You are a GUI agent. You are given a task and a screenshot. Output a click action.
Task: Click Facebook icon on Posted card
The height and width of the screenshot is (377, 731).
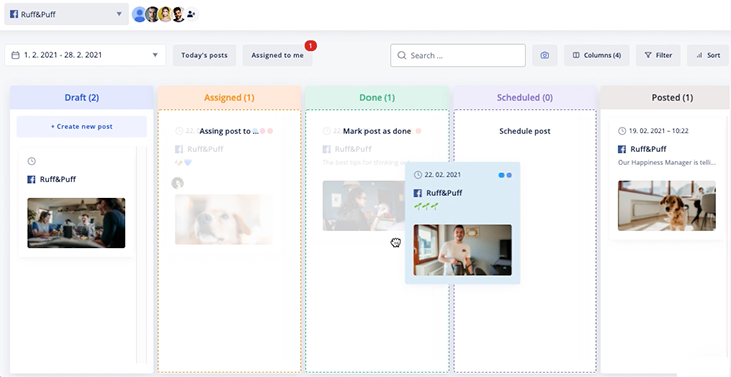point(622,149)
